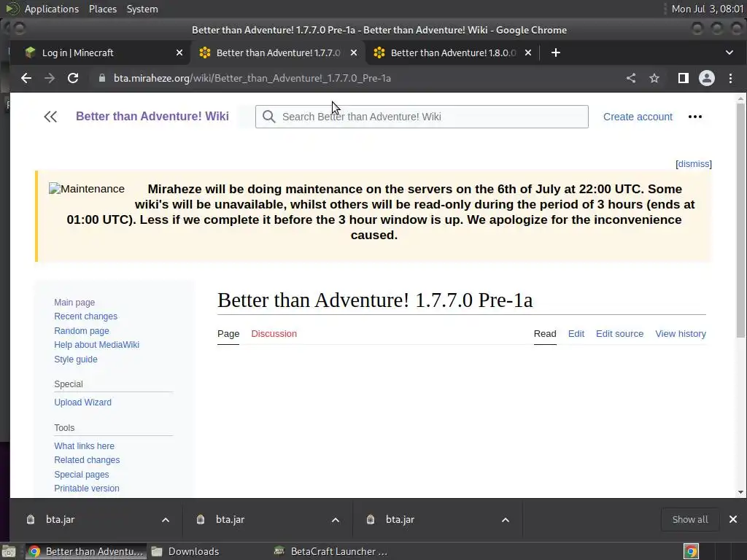Open the Applications menu
The height and width of the screenshot is (560, 747).
[x=52, y=9]
